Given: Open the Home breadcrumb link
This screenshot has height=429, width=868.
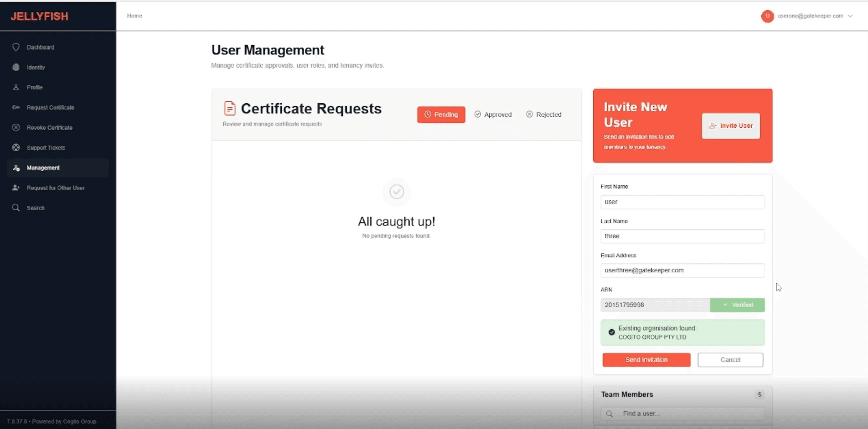Looking at the screenshot, I should click(x=134, y=16).
